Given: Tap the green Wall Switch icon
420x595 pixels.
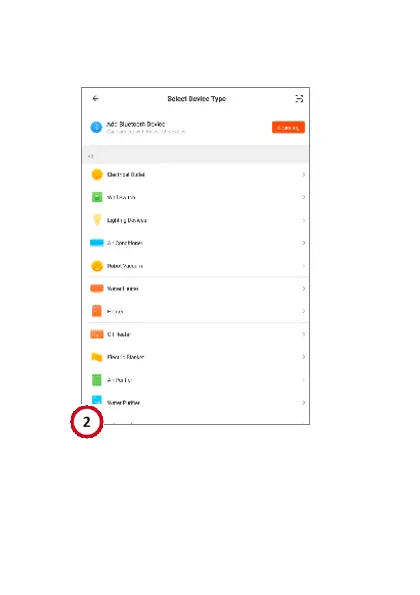Looking at the screenshot, I should (97, 197).
